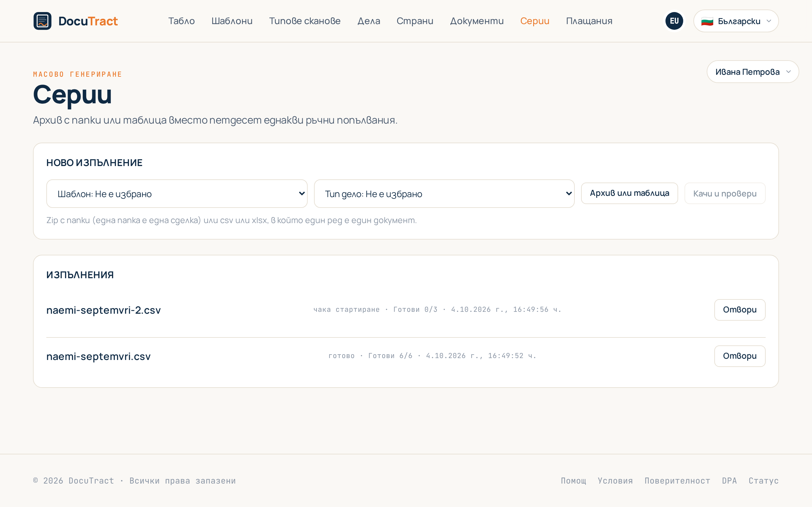Click the Архив или таблица button

630,193
